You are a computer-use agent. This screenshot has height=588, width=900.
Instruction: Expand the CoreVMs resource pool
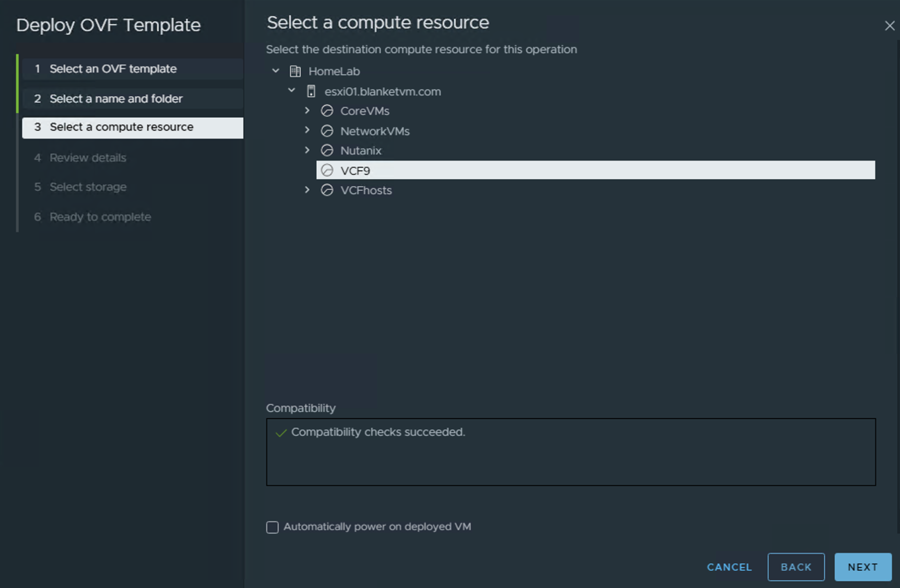(x=307, y=111)
